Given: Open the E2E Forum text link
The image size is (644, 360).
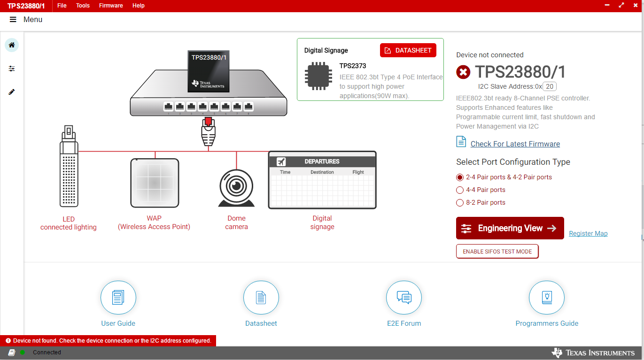Looking at the screenshot, I should click(x=404, y=323).
